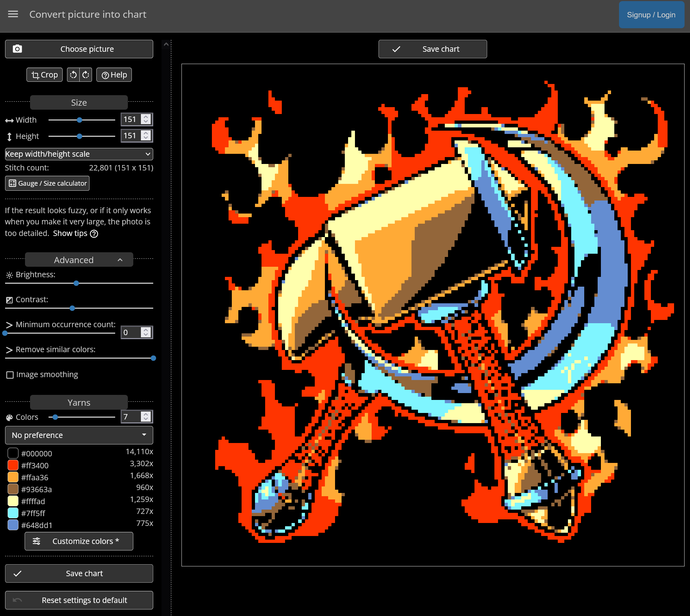Click the checkmark icon on sidebar Save chart
Screen dimensions: 690x616
tap(17, 573)
